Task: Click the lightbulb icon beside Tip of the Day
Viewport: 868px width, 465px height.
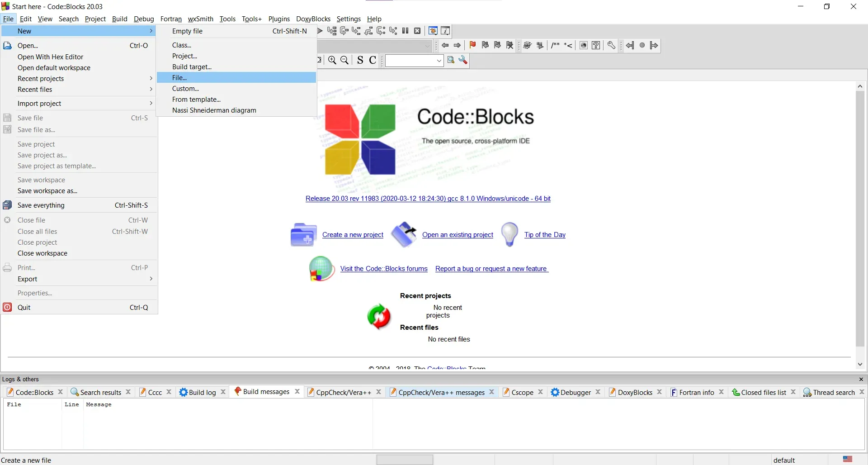Action: [x=509, y=234]
